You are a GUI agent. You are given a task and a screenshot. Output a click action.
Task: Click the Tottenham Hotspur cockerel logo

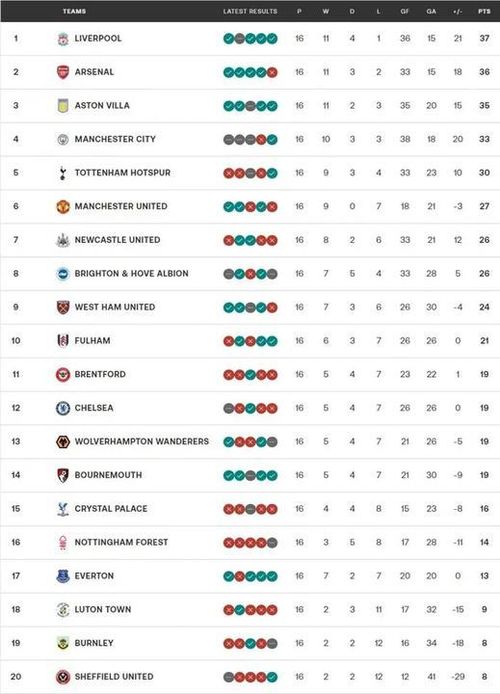[63, 173]
